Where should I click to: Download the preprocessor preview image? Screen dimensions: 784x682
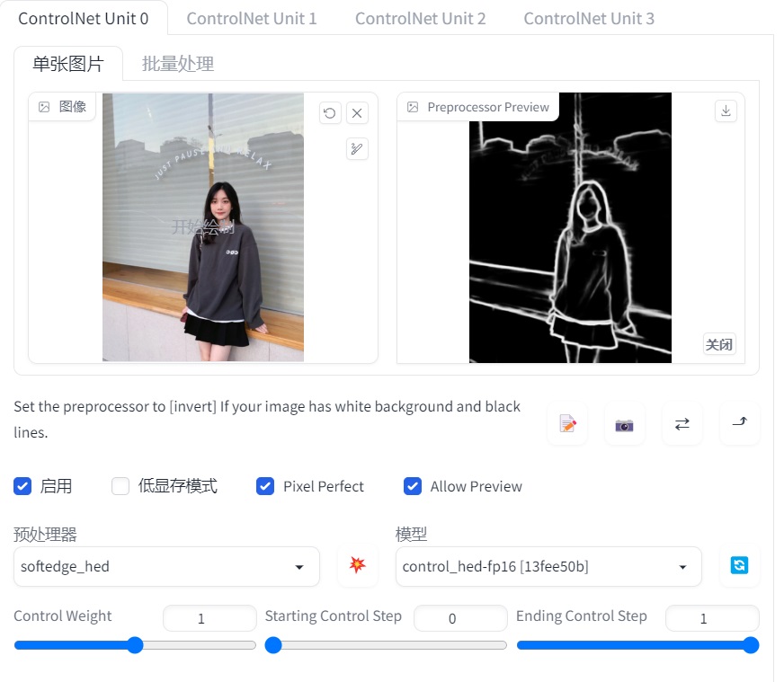point(726,111)
